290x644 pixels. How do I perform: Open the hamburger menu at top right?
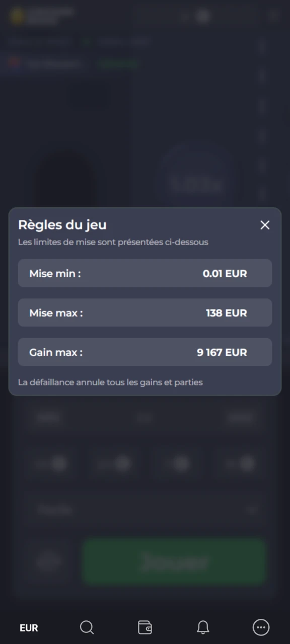(272, 16)
